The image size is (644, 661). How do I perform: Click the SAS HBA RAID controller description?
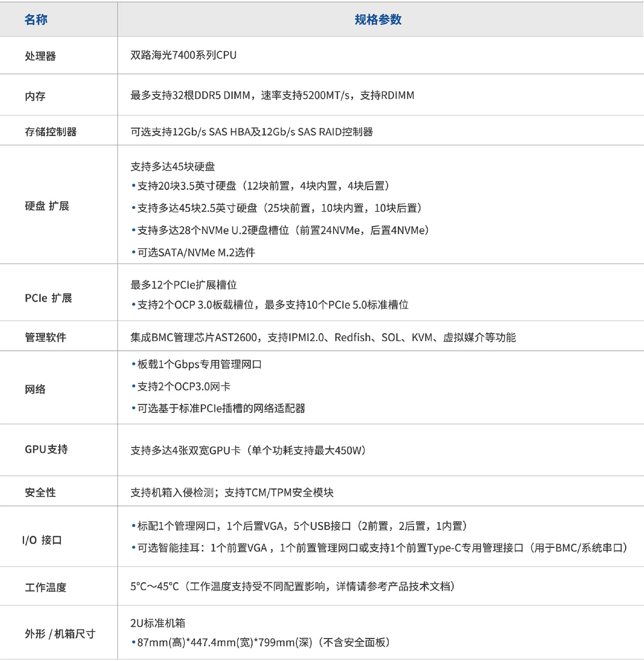click(x=252, y=132)
